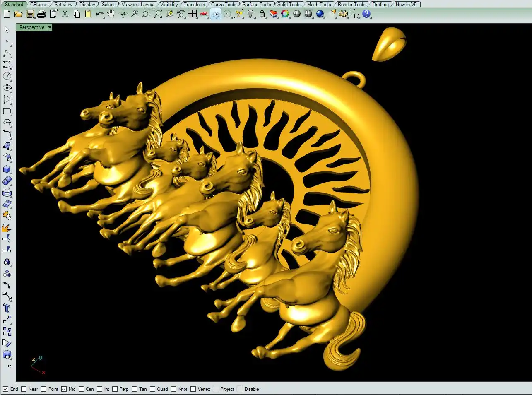Enable the Cen osnap checkbox
Image resolution: width=532 pixels, height=395 pixels.
pyautogui.click(x=82, y=389)
